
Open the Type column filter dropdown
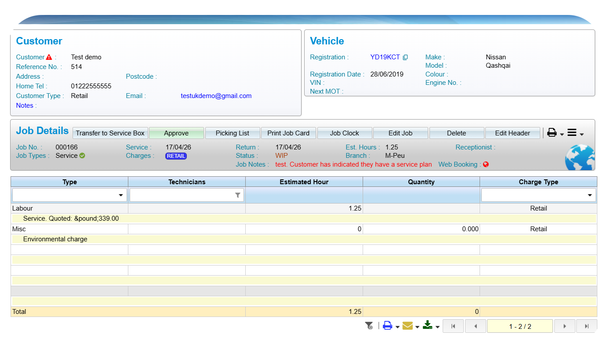click(121, 195)
